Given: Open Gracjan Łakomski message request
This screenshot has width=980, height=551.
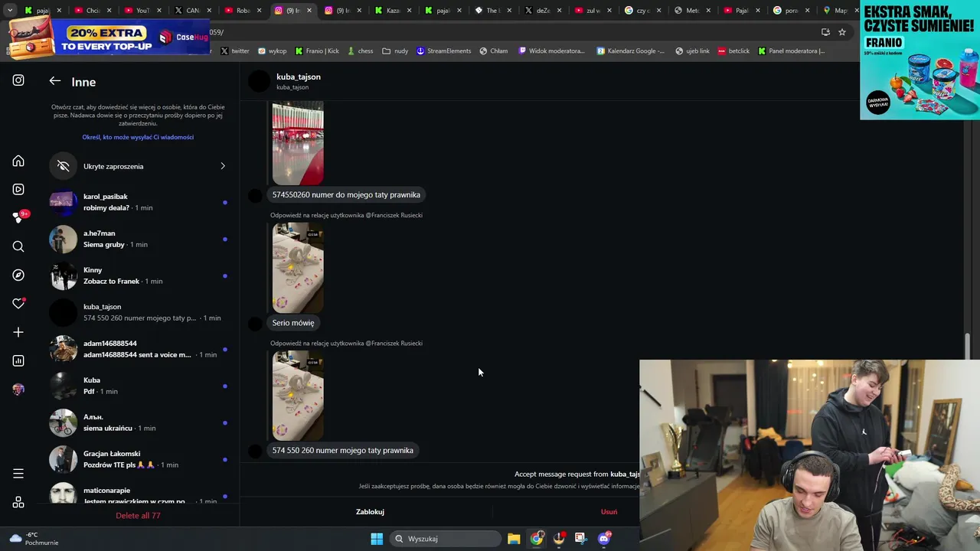Looking at the screenshot, I should (x=139, y=459).
